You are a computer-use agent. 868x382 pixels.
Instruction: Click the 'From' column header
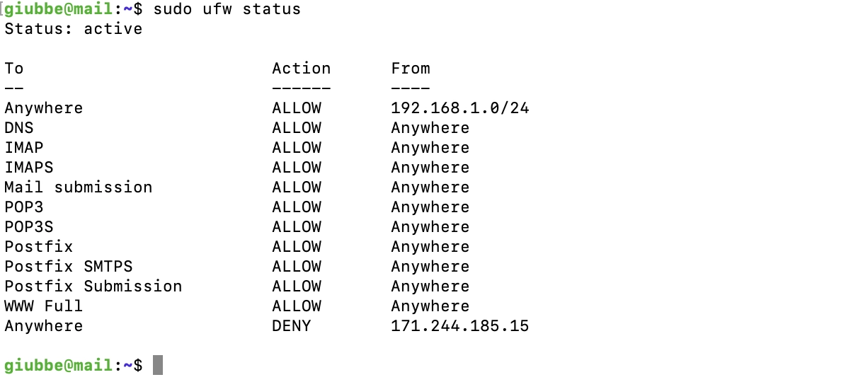411,69
